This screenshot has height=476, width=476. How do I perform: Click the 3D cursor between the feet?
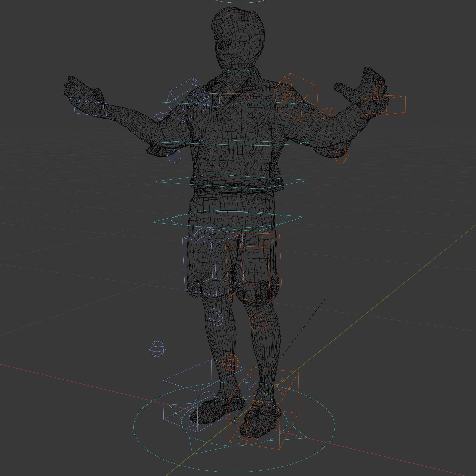pyautogui.click(x=235, y=420)
